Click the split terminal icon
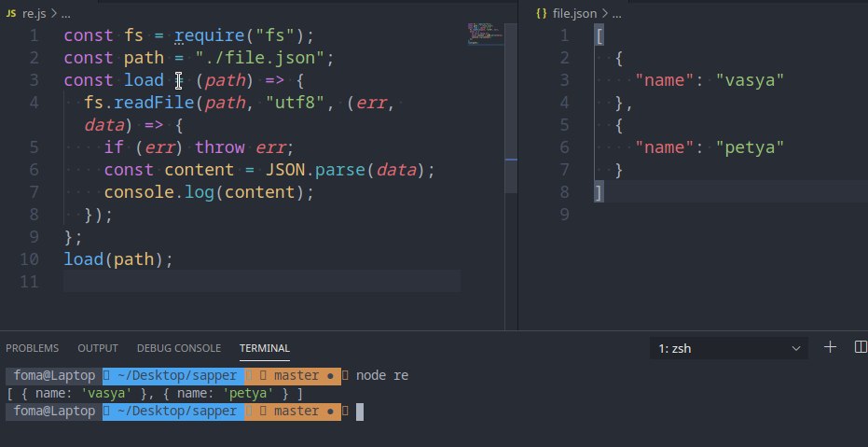This screenshot has width=868, height=447. pyautogui.click(x=861, y=347)
